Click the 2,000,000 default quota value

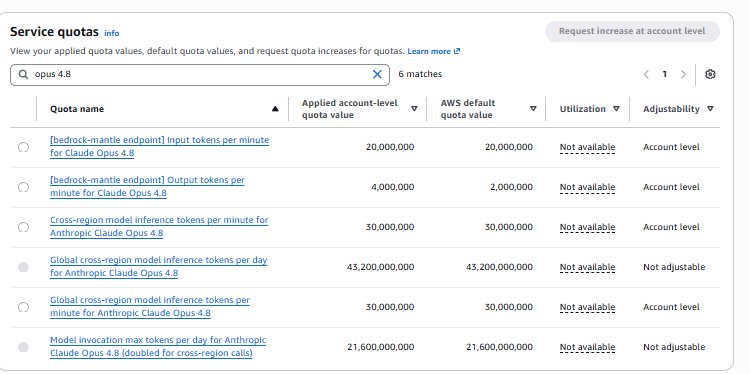pyautogui.click(x=511, y=187)
